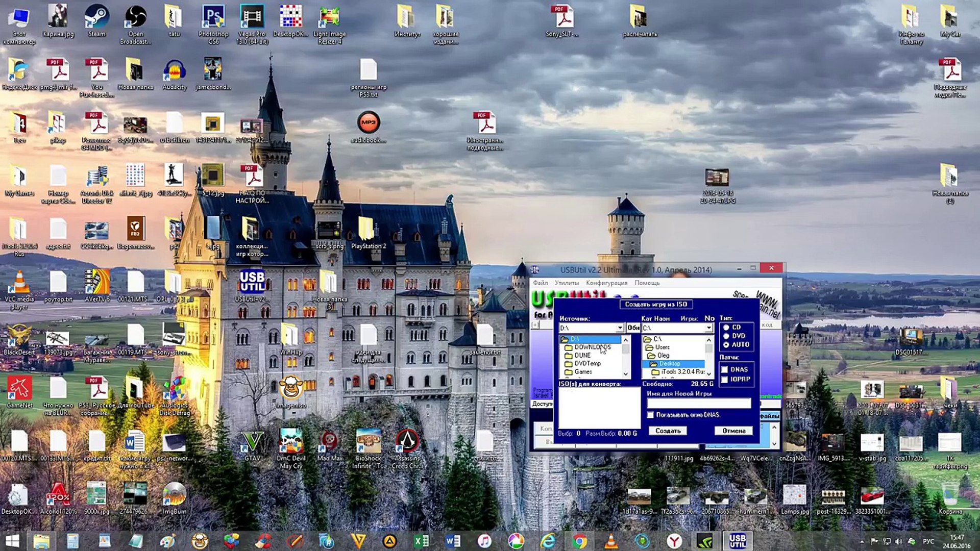Open the BlackDesert desktop icon
This screenshot has height=551, width=980.
click(x=19, y=339)
